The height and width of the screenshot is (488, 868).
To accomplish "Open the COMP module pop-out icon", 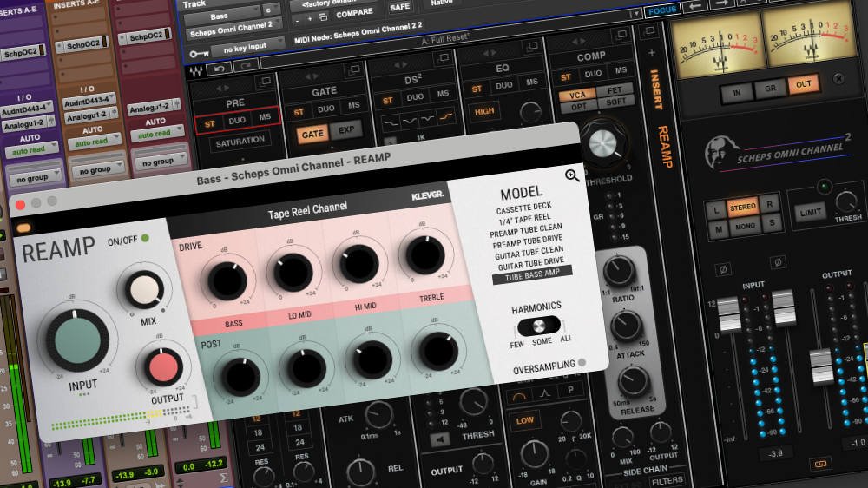I will click(x=621, y=35).
